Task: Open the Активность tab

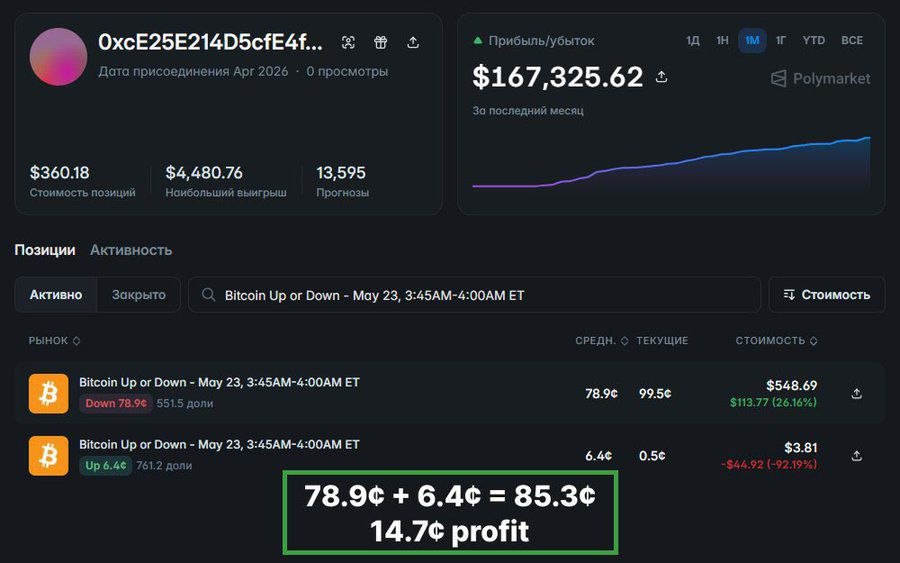Action: pos(131,250)
